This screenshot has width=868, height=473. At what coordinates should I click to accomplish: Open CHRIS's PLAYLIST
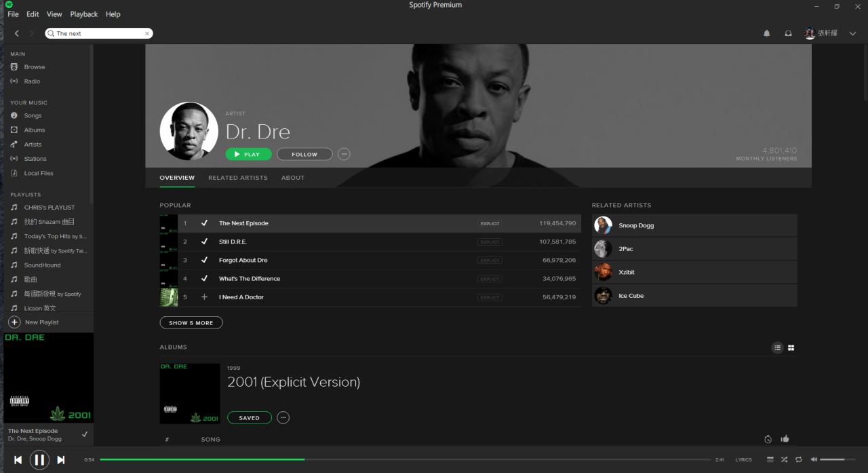49,208
